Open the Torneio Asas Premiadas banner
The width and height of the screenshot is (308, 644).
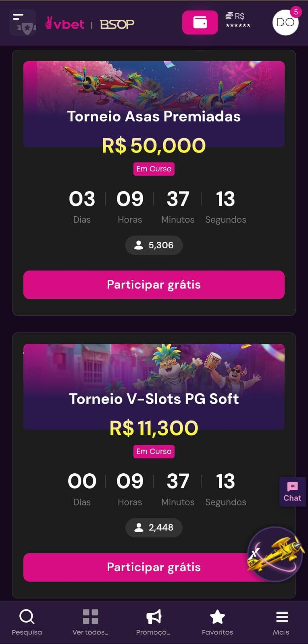coord(154,104)
